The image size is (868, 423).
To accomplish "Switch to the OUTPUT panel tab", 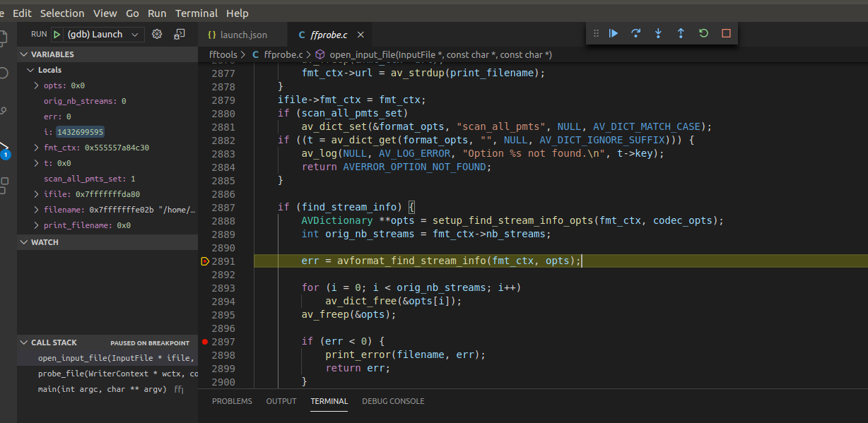I will 281,401.
